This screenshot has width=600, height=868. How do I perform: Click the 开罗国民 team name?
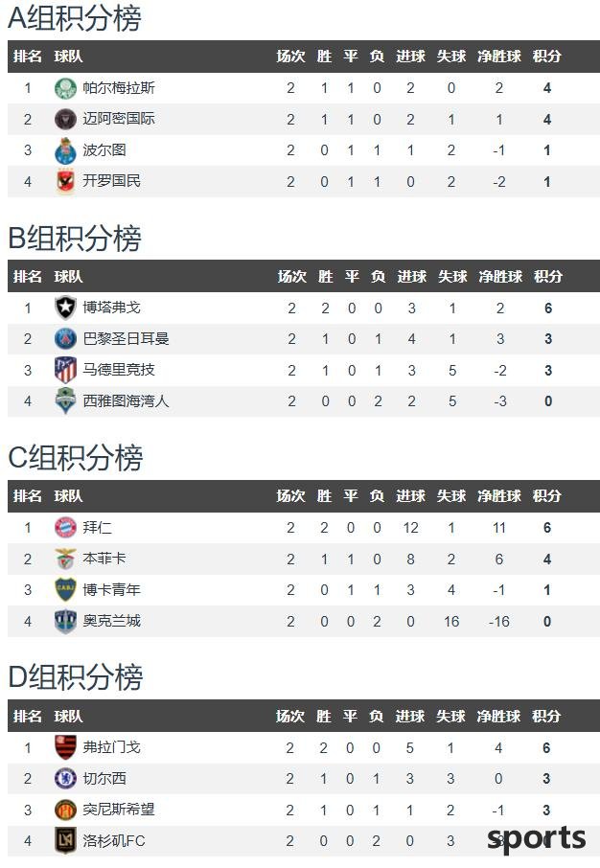(111, 181)
